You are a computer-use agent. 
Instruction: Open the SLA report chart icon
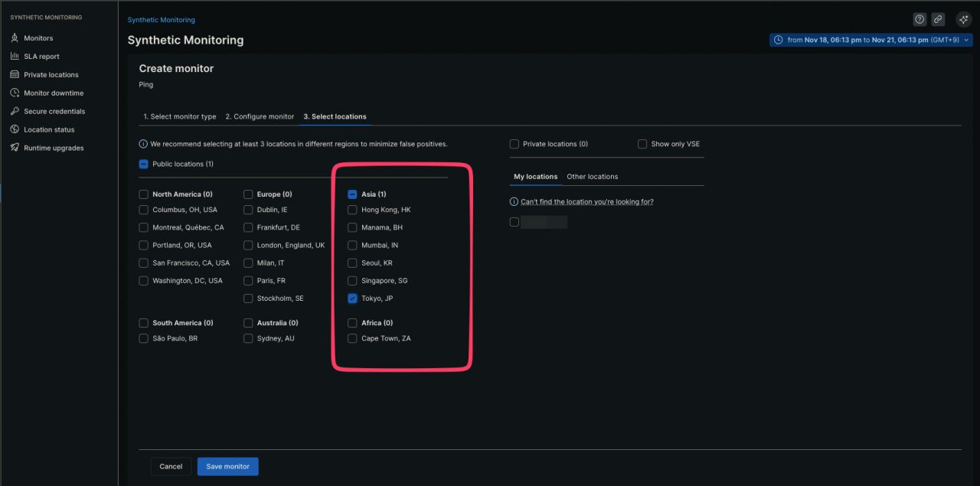(15, 57)
